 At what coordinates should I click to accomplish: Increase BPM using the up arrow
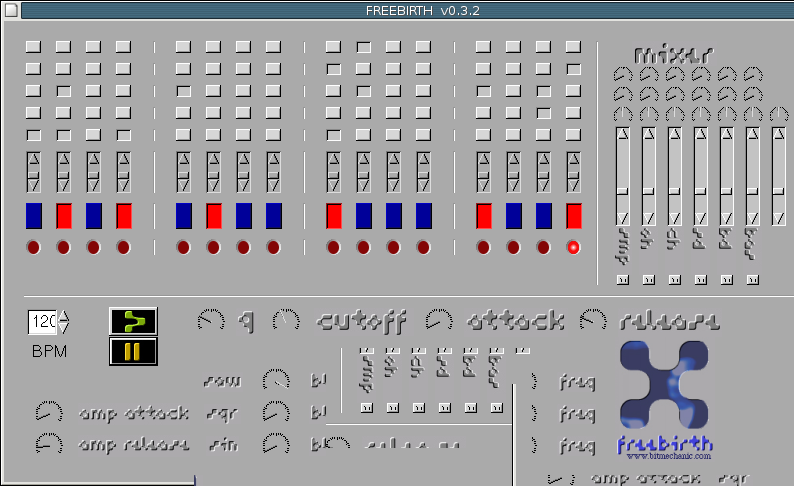[x=65, y=316]
